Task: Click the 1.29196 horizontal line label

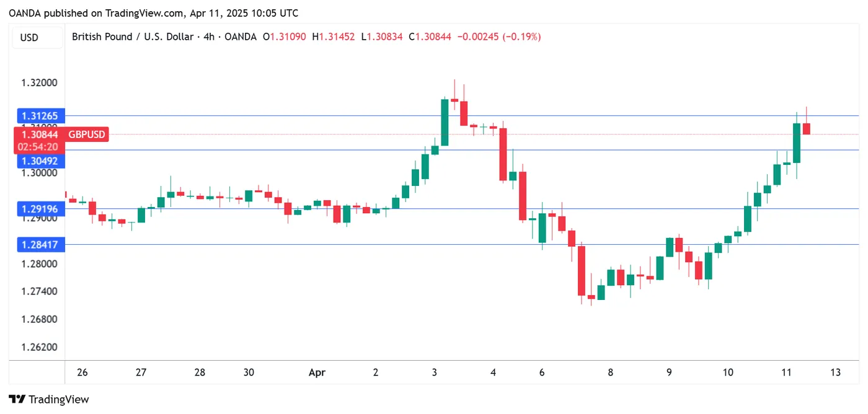Action: coord(40,209)
